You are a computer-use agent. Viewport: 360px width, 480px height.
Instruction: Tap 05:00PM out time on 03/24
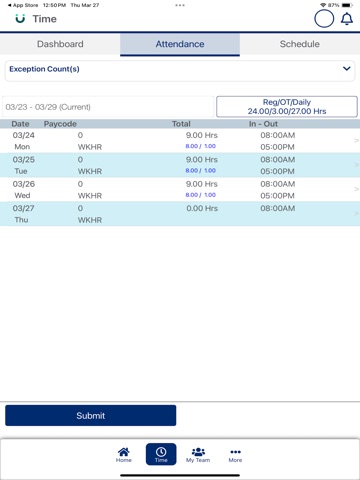pyautogui.click(x=277, y=147)
